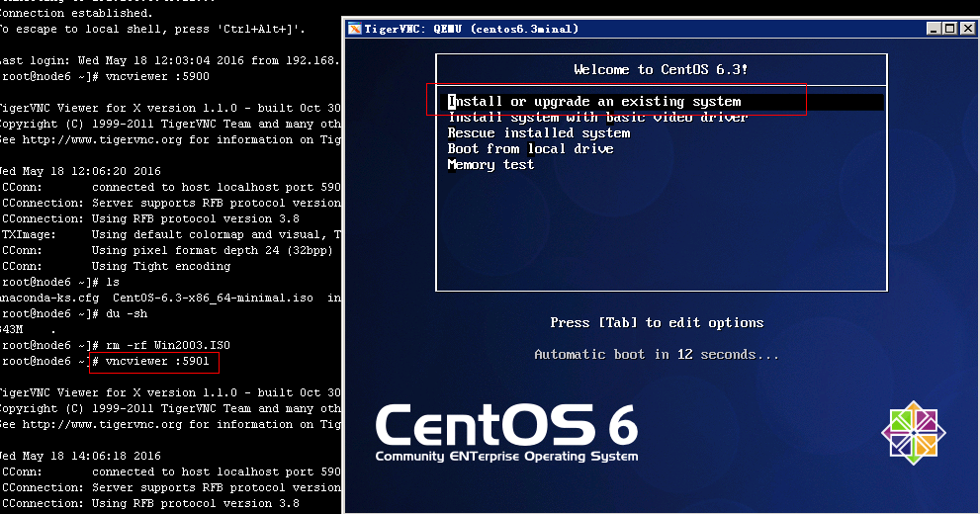Image resolution: width=980 pixels, height=514 pixels.
Task: Click the 'TigerVNC: QEMU (centos6.3minal)' title text
Action: click(472, 29)
